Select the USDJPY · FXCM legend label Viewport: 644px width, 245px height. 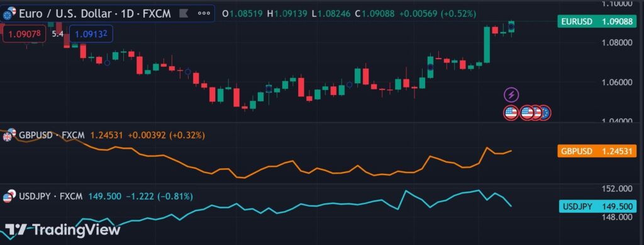coord(50,197)
